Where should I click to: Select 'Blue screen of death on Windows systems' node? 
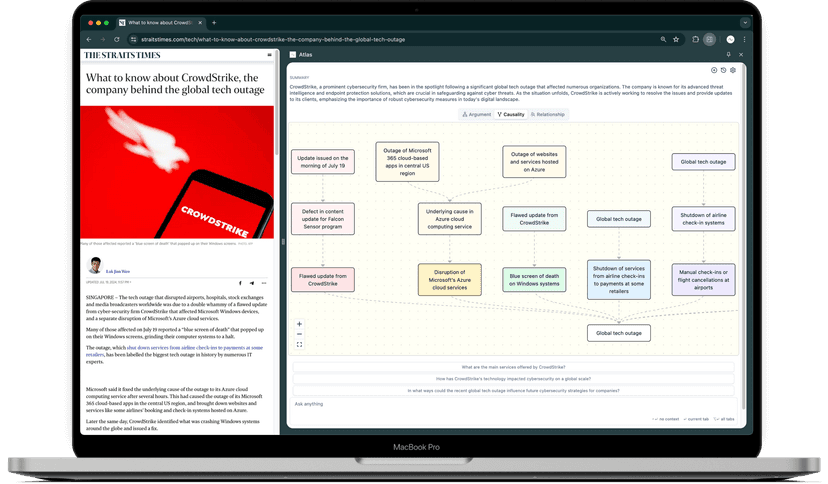click(534, 280)
